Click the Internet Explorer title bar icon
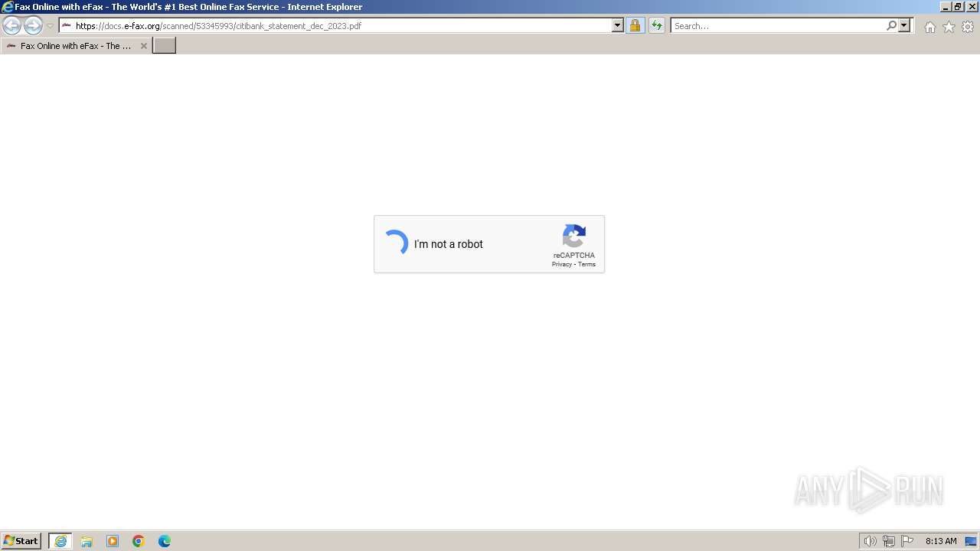Image resolution: width=980 pixels, height=551 pixels. 8,7
